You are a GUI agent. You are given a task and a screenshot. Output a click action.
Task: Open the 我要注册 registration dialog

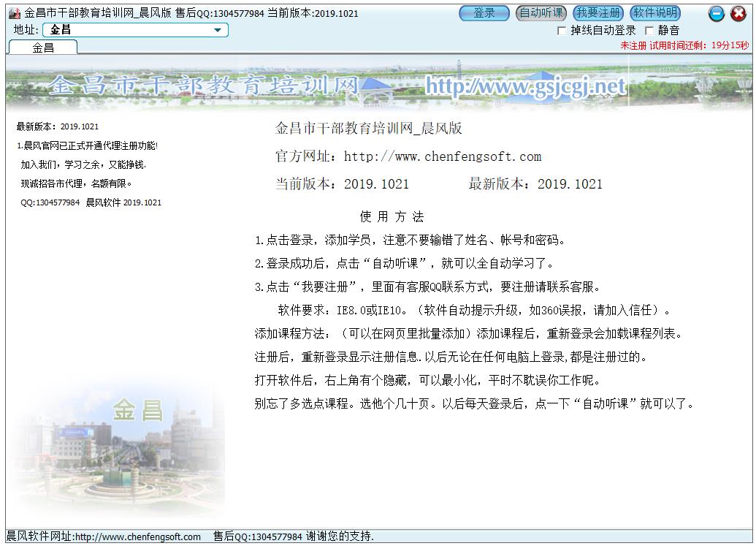(600, 12)
